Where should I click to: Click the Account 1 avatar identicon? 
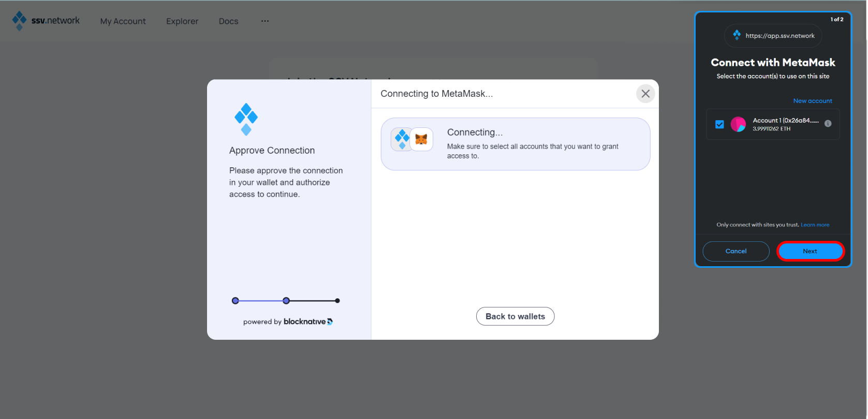coord(738,124)
